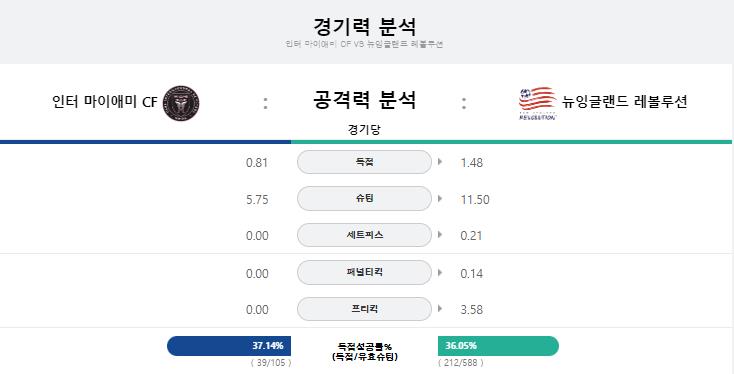734x374 pixels.
Task: Open the 페널티킥 stat pill
Action: click(364, 272)
